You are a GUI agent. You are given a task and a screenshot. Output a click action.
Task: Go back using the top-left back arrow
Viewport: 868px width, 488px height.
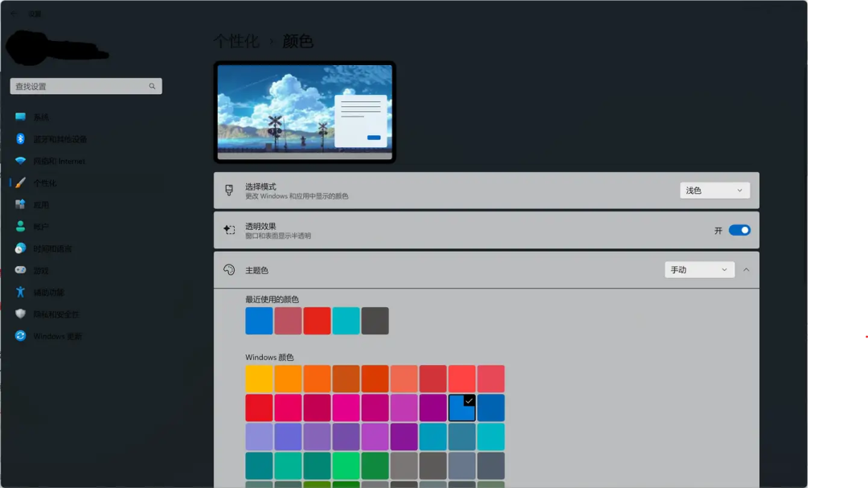coord(13,14)
